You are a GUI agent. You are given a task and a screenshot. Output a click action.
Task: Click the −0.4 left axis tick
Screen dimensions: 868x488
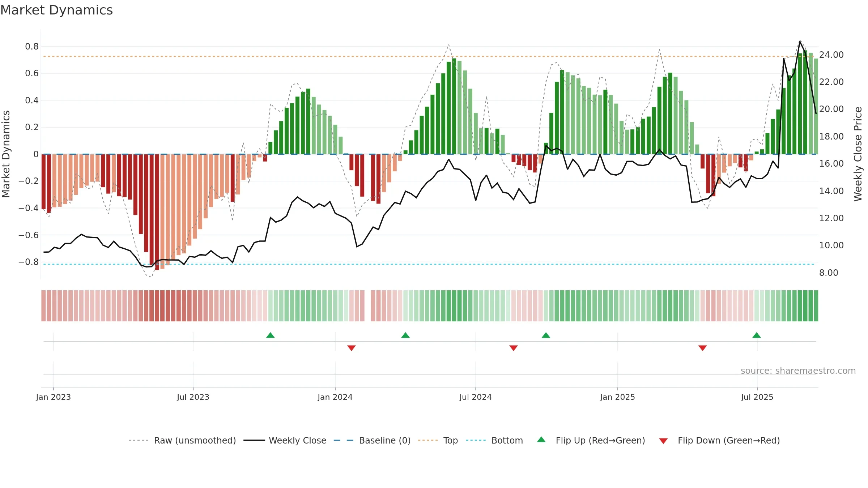pyautogui.click(x=29, y=208)
